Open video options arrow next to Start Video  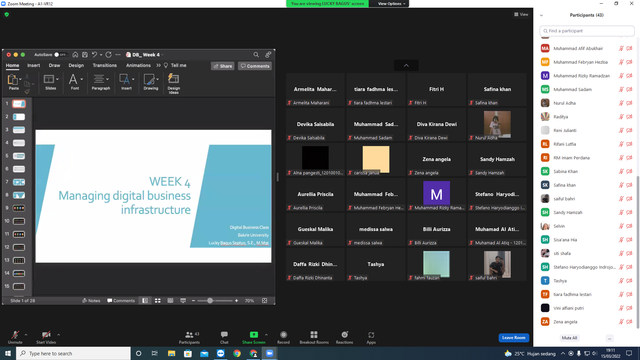(59, 335)
